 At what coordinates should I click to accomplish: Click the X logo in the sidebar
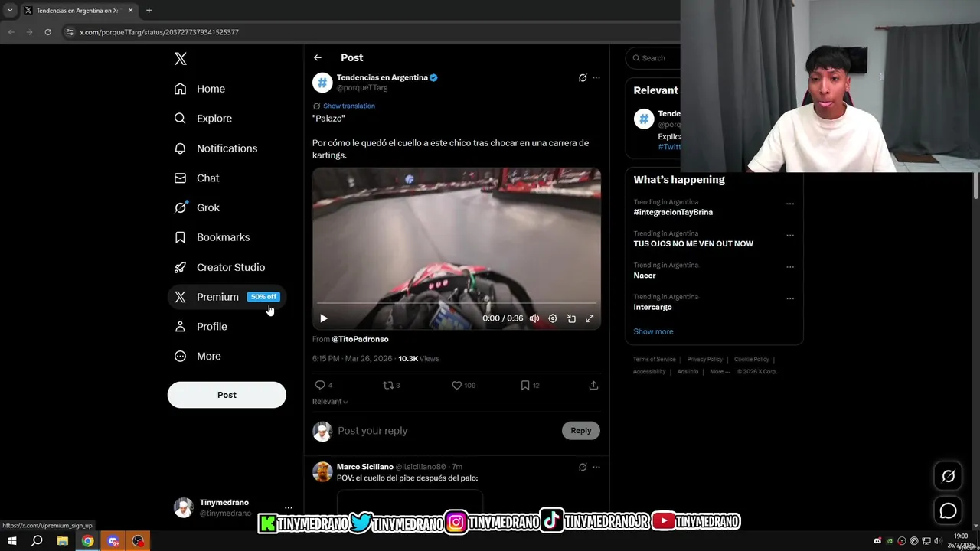181,59
